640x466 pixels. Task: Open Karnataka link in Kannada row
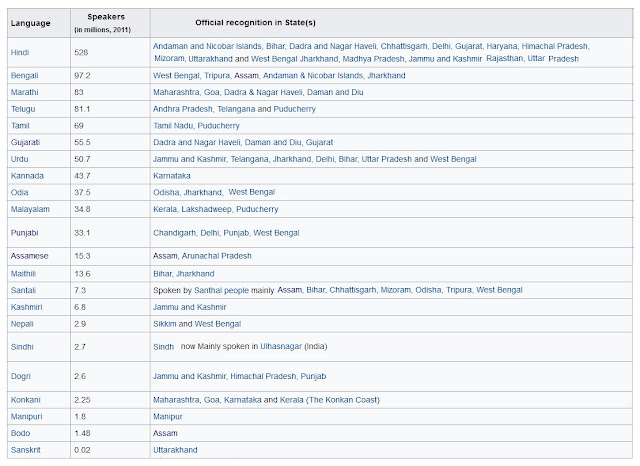[172, 176]
